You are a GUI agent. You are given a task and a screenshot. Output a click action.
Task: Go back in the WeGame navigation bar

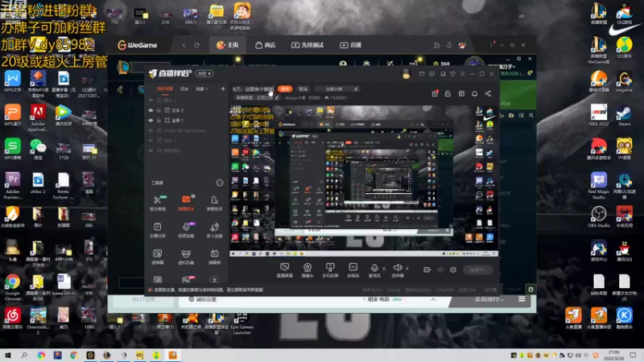point(184,45)
